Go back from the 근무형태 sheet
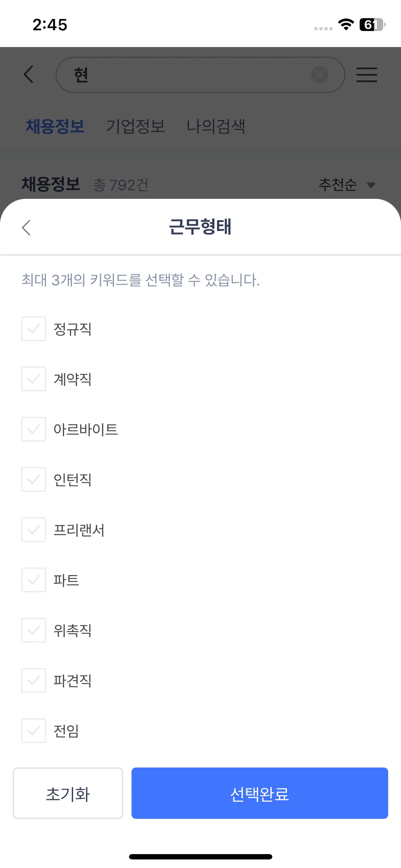 (26, 227)
